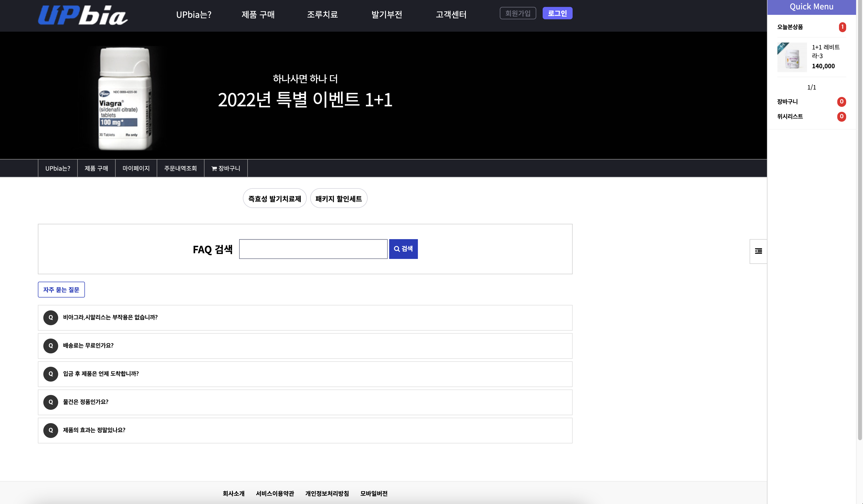Image resolution: width=863 pixels, height=504 pixels.
Task: Open the 1+1 레비트라 product thumbnail
Action: pos(792,57)
